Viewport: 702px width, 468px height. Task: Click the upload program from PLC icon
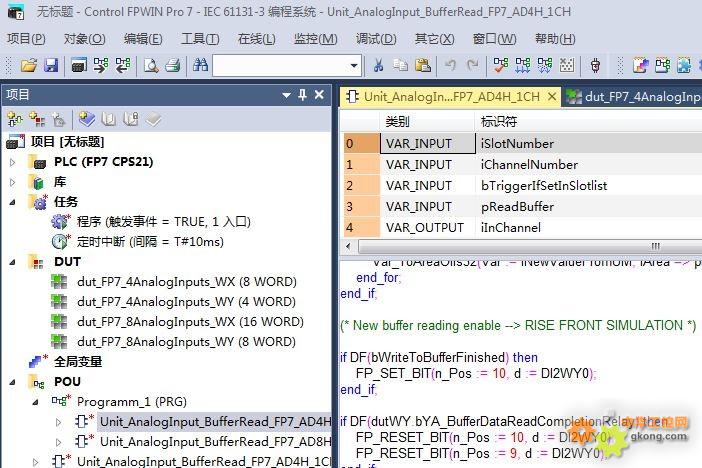pyautogui.click(x=123, y=66)
